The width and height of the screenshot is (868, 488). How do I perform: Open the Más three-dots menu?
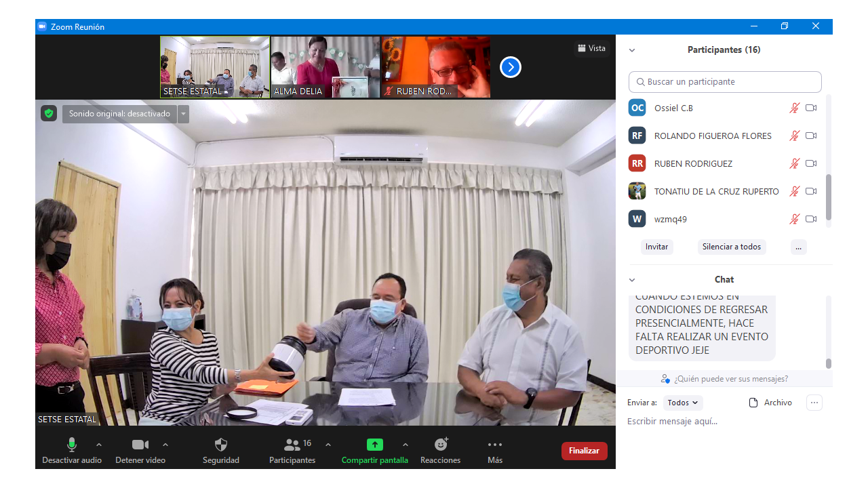[x=495, y=445]
